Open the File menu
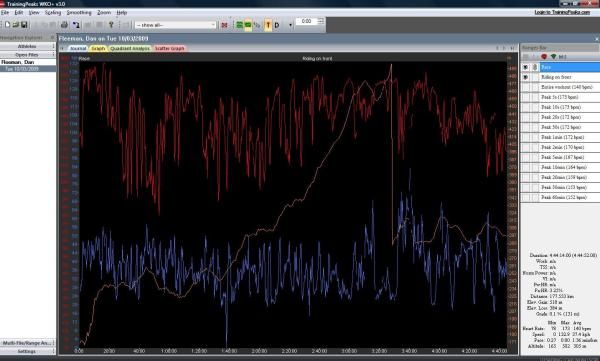 pyautogui.click(x=5, y=13)
